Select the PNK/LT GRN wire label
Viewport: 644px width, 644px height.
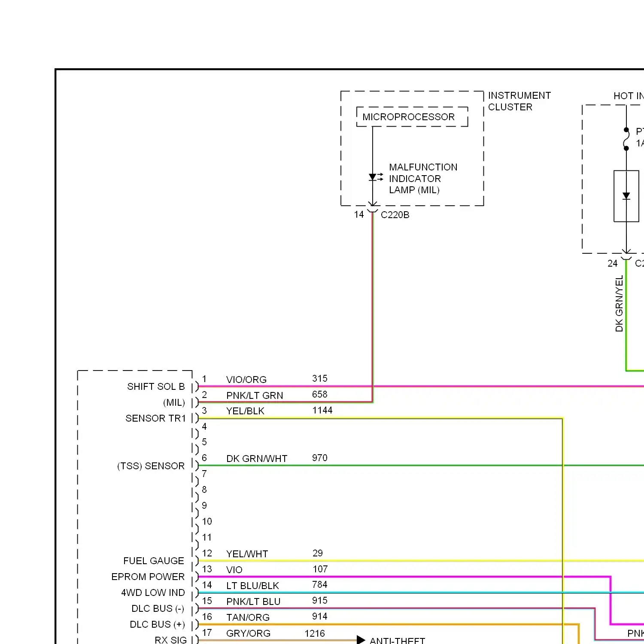pyautogui.click(x=255, y=395)
